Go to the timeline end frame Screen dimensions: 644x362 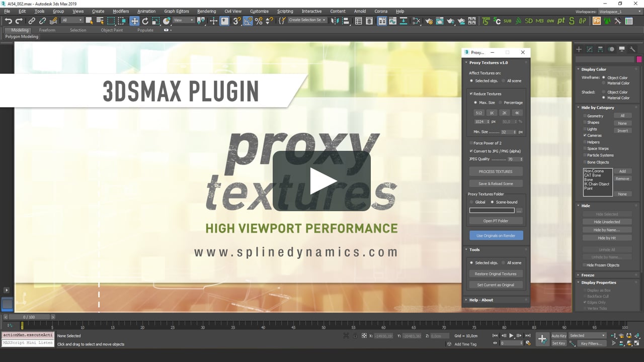point(528,335)
